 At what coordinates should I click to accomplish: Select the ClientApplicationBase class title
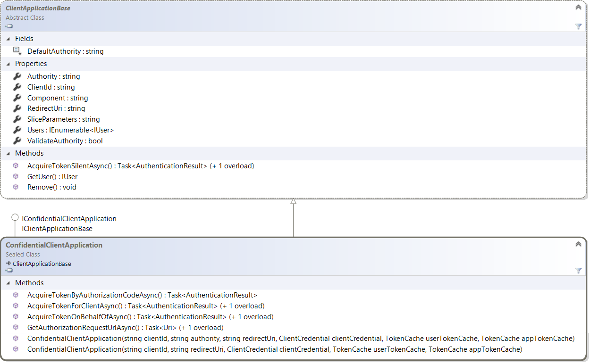click(38, 8)
